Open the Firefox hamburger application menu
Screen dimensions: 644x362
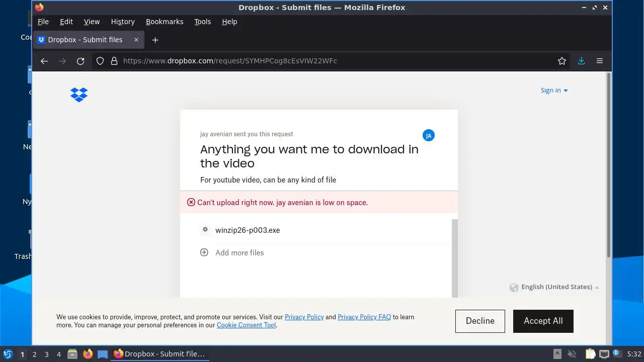coord(600,61)
